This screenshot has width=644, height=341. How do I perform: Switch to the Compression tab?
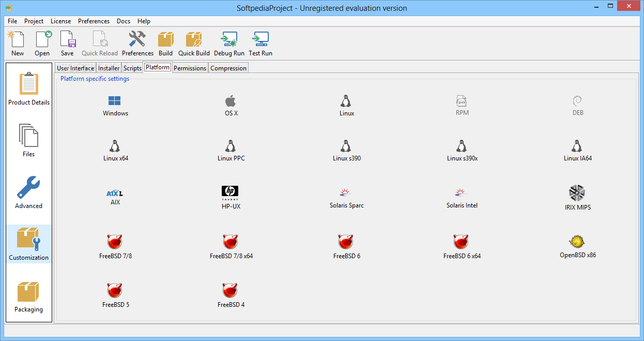[x=228, y=68]
